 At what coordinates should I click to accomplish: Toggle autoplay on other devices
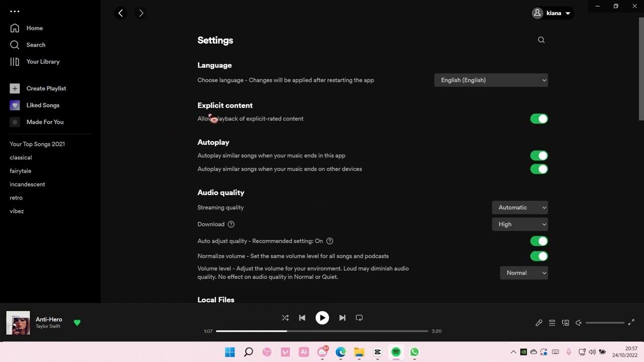(539, 169)
